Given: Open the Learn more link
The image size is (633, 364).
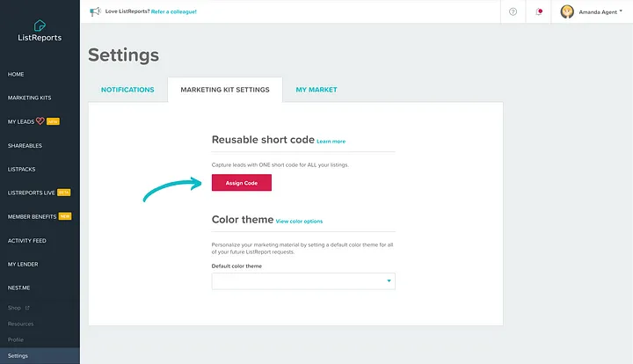Looking at the screenshot, I should pyautogui.click(x=331, y=141).
